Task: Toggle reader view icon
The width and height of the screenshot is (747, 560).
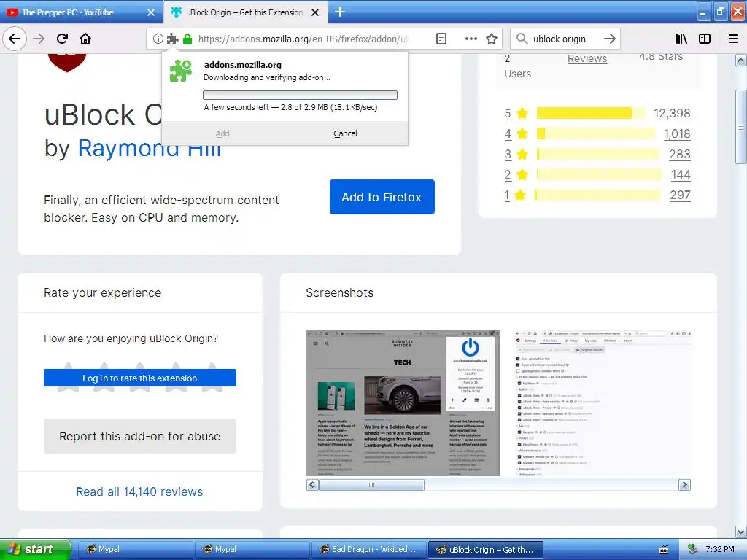Action: (441, 39)
